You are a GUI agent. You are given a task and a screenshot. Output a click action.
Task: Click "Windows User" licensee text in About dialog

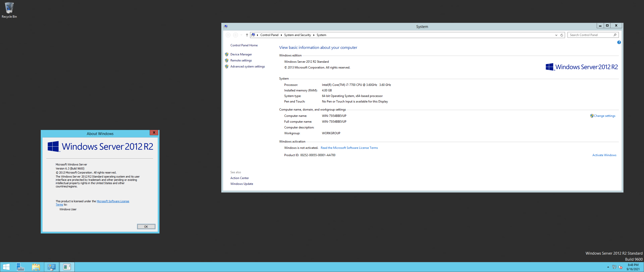(68, 209)
